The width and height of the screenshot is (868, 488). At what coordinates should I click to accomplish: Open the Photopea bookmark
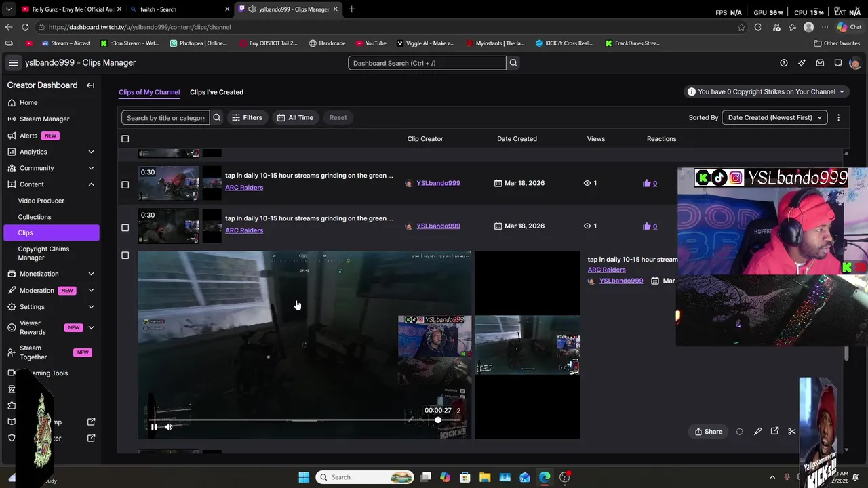(x=199, y=43)
